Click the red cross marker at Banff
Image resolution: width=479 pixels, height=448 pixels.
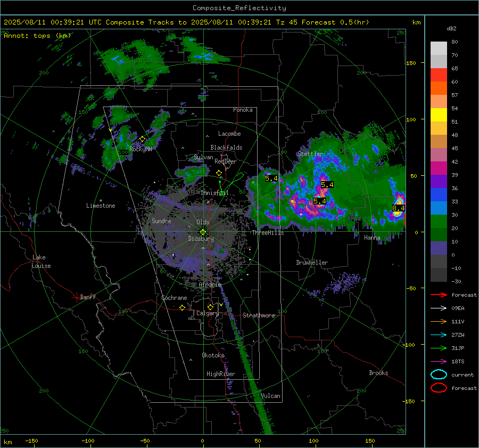[76, 297]
